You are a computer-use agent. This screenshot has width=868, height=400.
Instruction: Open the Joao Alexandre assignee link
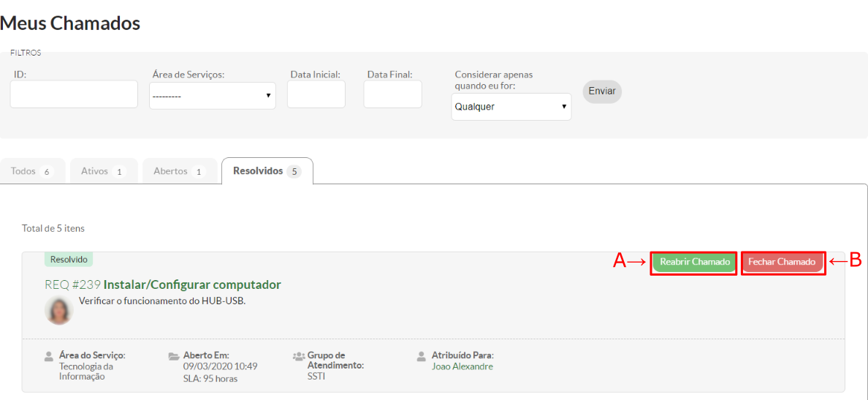462,366
